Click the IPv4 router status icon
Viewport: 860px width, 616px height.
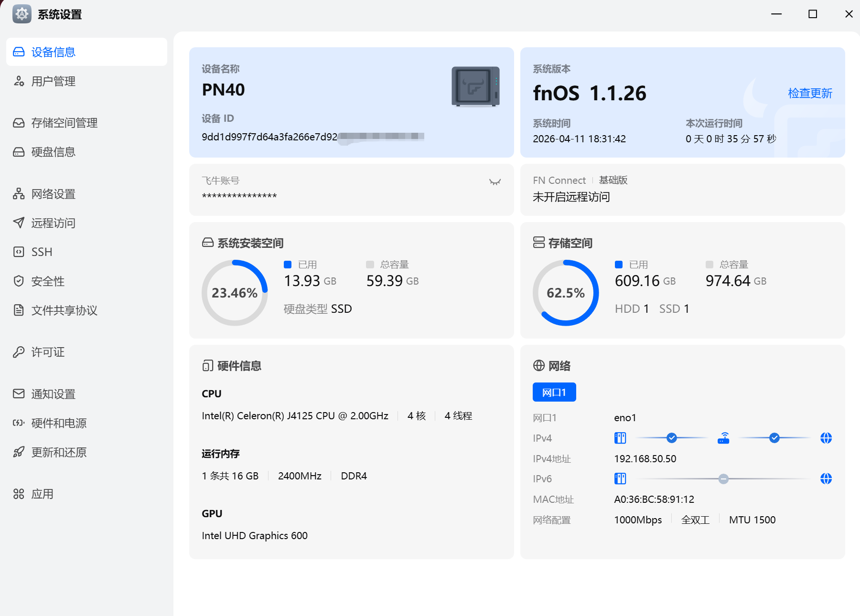[x=723, y=438]
